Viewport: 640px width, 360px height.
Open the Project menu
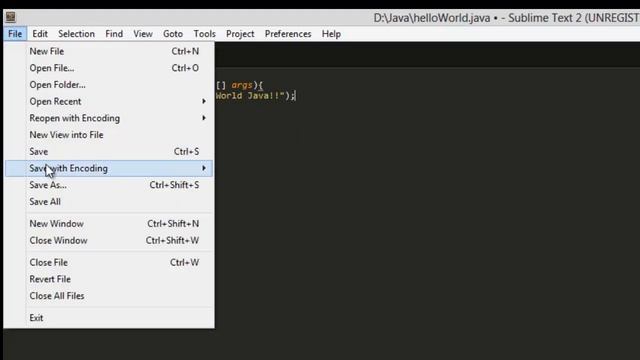[240, 34]
